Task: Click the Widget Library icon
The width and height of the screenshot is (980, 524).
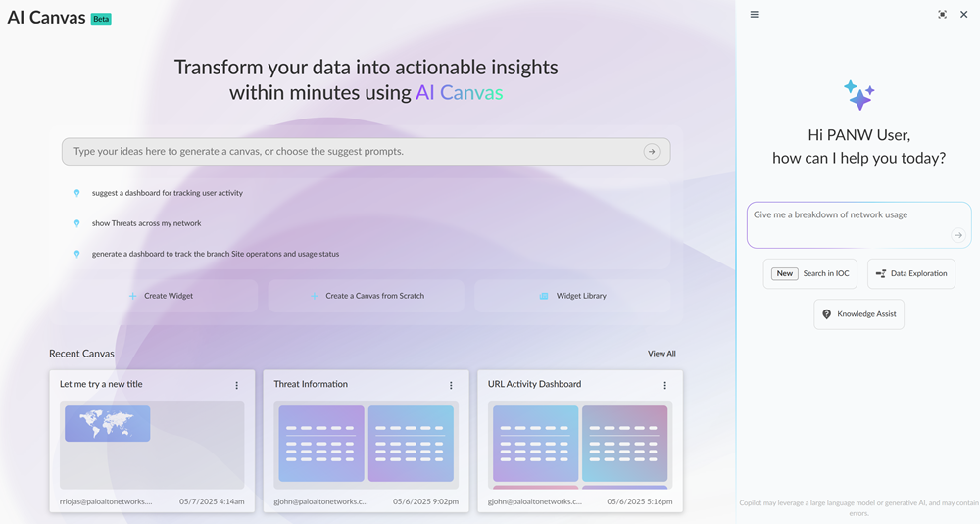Action: pos(544,296)
